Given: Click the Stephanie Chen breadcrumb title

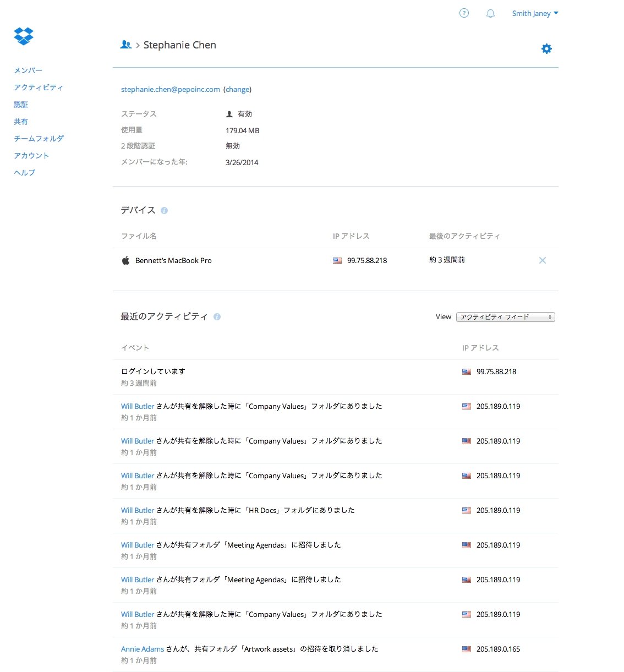Looking at the screenshot, I should click(x=180, y=45).
